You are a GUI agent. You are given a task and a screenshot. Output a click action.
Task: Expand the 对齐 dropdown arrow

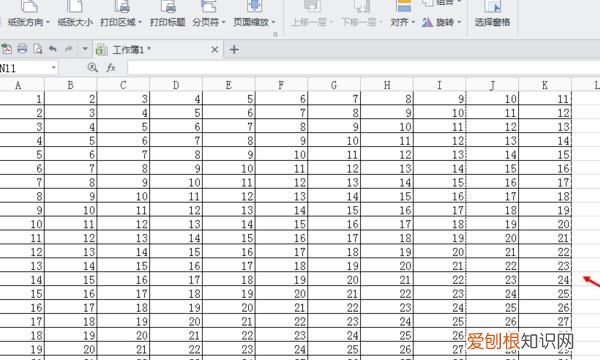pos(413,23)
